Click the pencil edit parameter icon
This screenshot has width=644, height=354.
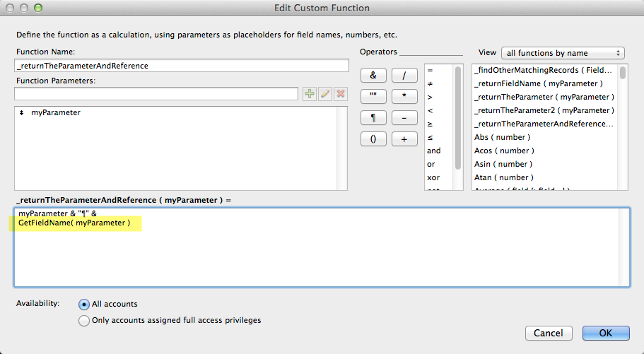point(324,94)
